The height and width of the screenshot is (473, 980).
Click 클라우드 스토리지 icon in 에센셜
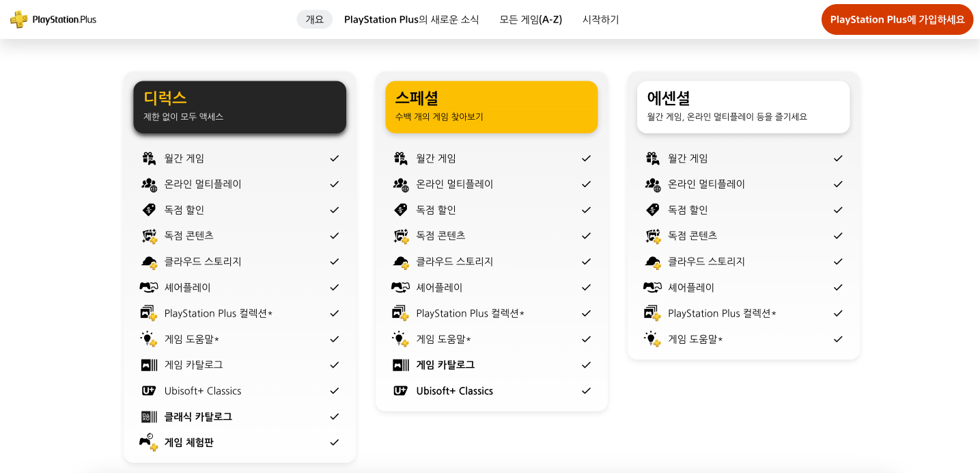(653, 262)
